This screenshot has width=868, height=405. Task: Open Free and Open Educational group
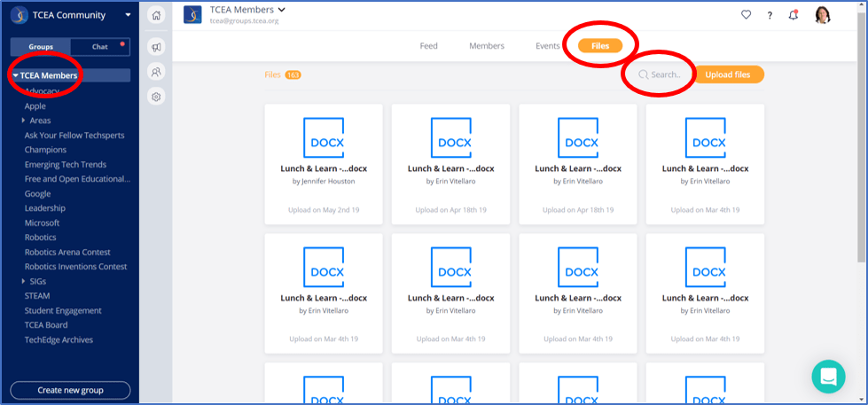77,179
